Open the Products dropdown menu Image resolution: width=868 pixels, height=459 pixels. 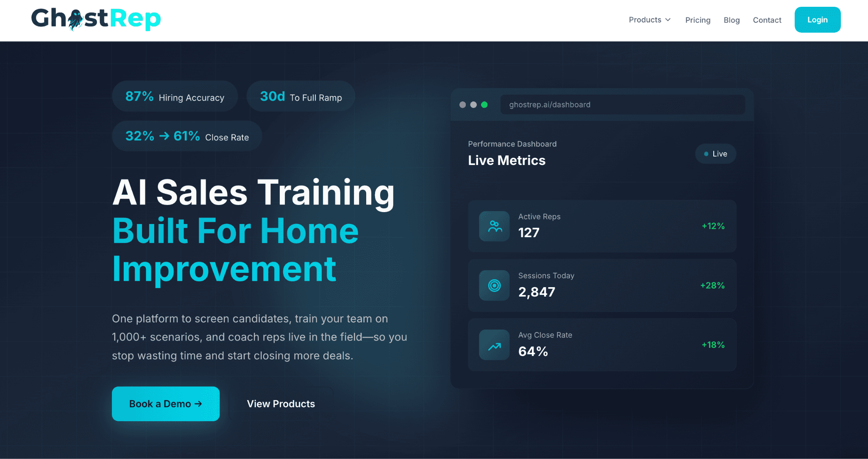tap(645, 20)
